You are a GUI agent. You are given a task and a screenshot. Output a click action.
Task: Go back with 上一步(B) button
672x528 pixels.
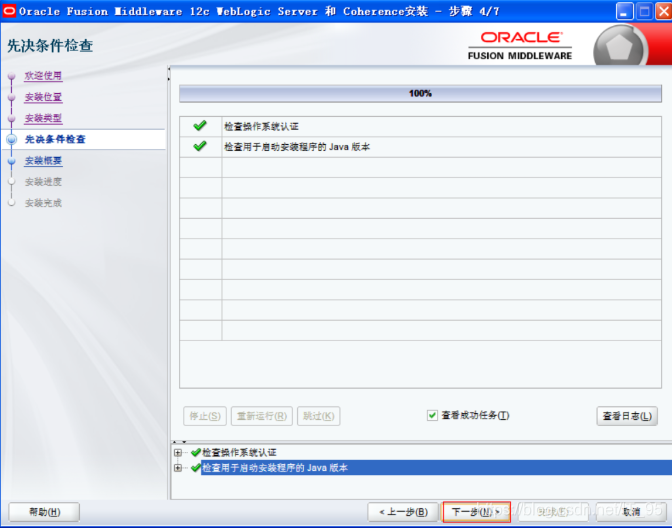click(403, 512)
